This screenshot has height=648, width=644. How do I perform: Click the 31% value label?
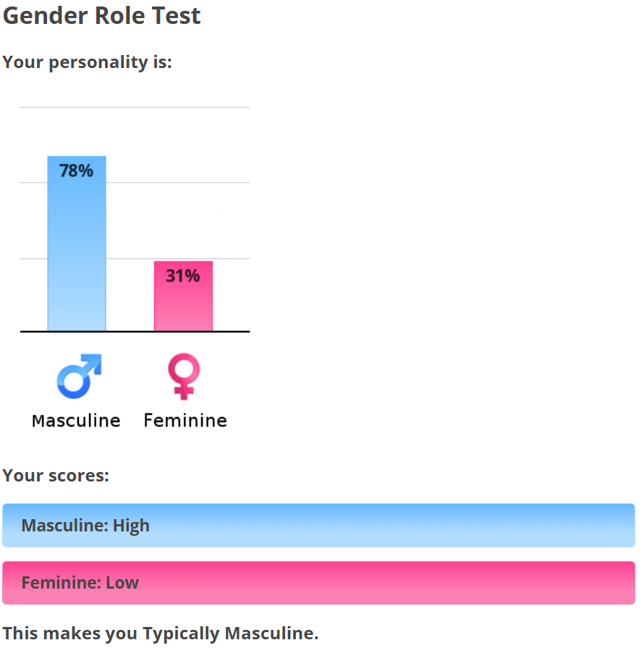coord(183,276)
